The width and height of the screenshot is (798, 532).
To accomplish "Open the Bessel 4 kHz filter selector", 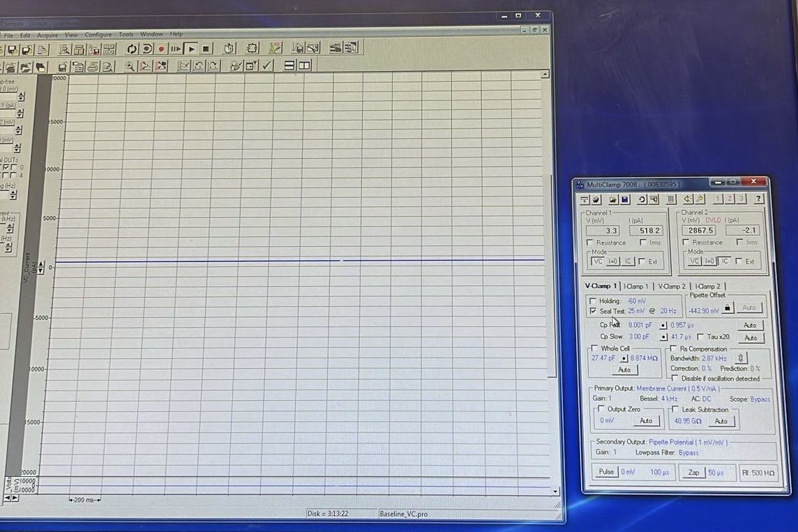I will (x=669, y=399).
